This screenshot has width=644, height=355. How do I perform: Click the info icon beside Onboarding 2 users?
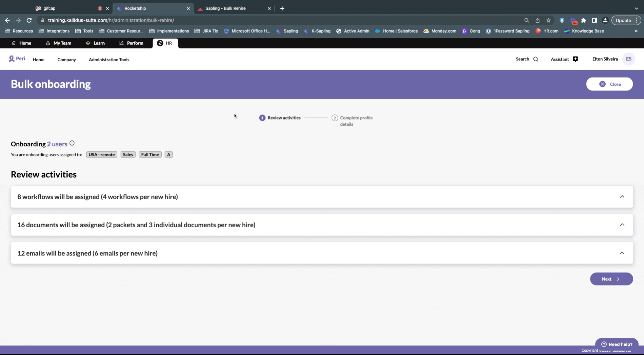pyautogui.click(x=72, y=143)
